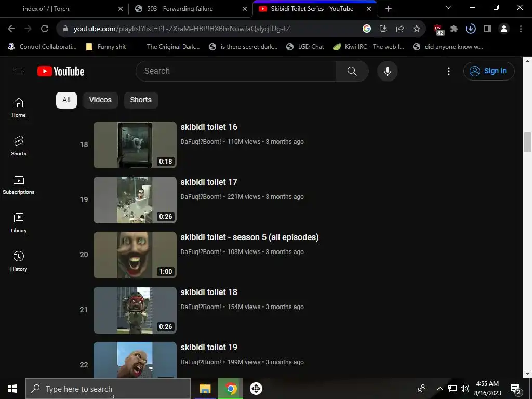The image size is (532, 399).
Task: Click thumbnail of skibidi toilet 17
Action: (135, 200)
